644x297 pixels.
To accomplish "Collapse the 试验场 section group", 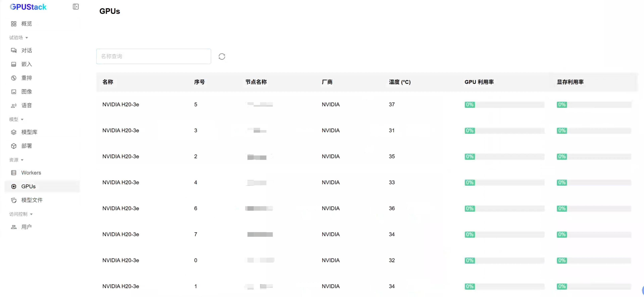I will pos(27,38).
